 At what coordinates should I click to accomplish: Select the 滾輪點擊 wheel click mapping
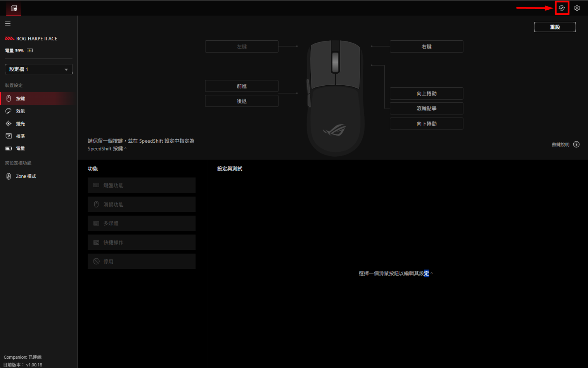pos(426,109)
